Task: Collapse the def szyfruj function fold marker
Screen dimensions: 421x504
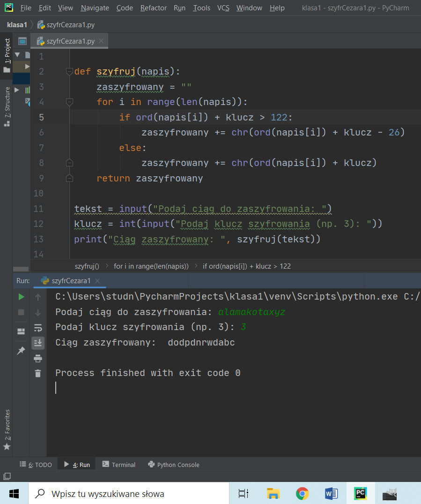Action: pos(70,71)
